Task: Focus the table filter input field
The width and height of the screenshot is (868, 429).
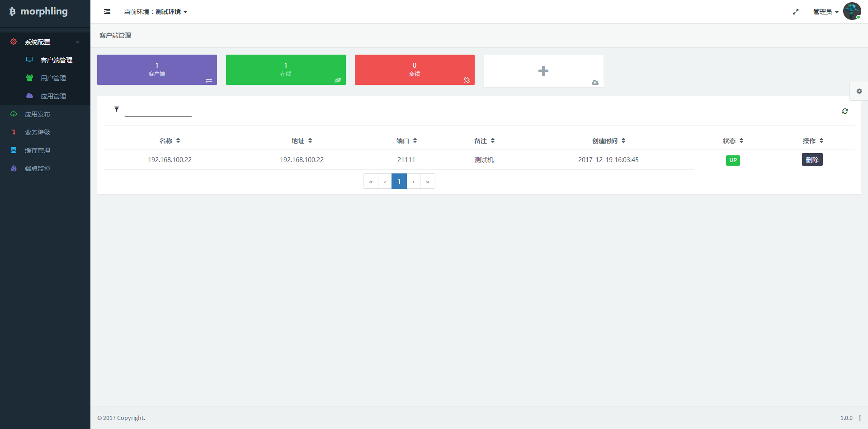Action: (158, 110)
